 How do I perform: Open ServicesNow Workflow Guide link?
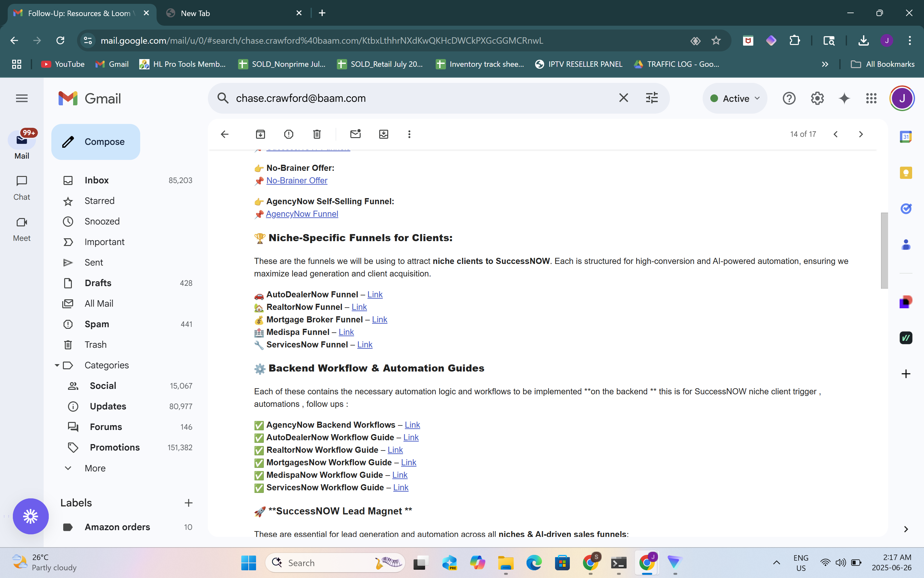[x=400, y=488]
